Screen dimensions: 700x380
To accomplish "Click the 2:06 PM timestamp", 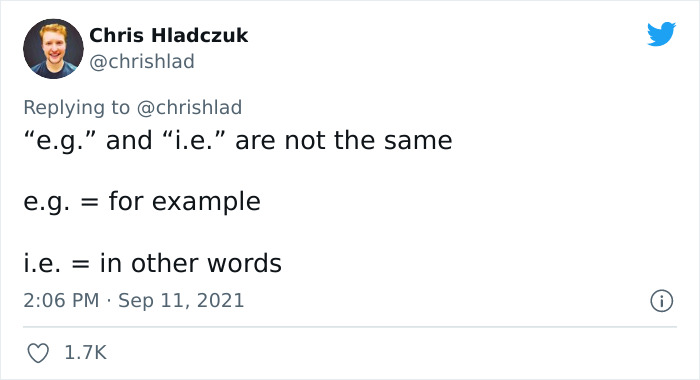I will [x=61, y=300].
